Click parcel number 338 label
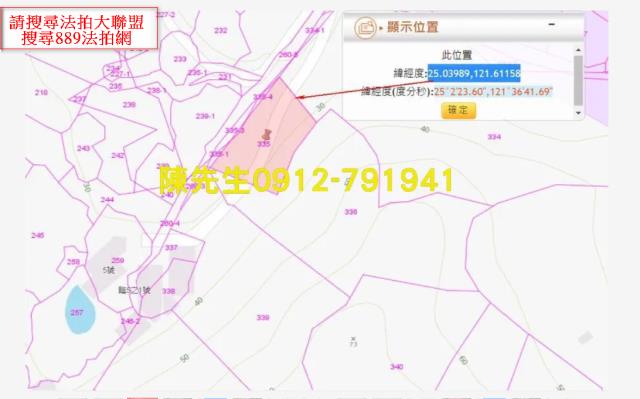 tap(169, 291)
